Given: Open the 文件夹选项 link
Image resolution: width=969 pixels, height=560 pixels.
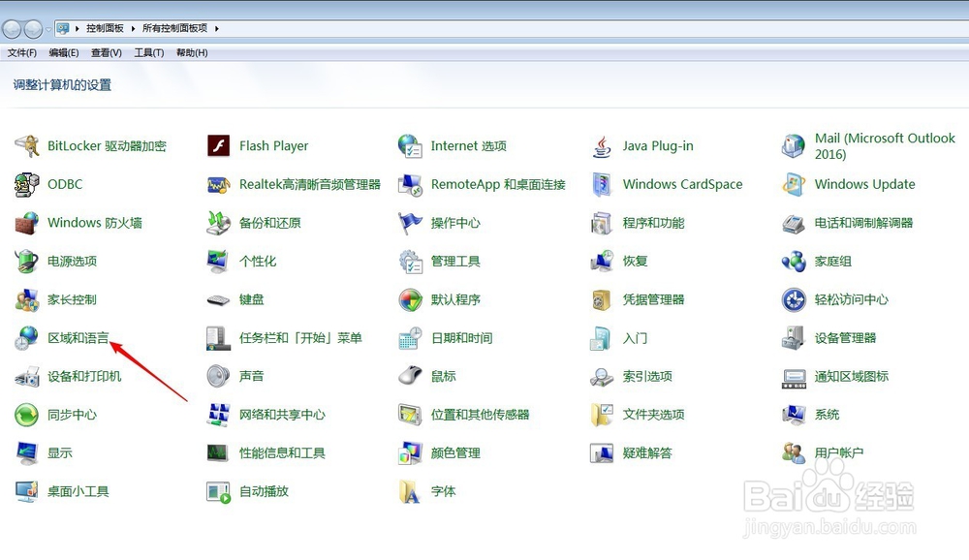Looking at the screenshot, I should click(653, 414).
